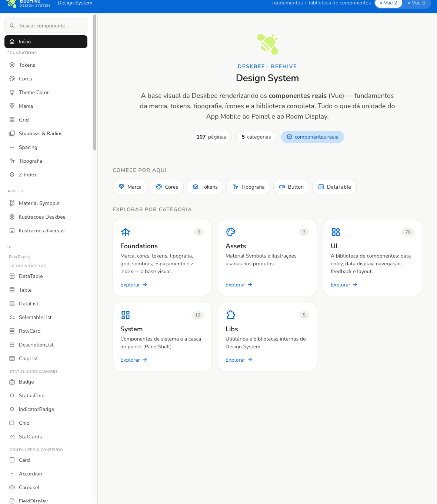Open Table in the sidebar
The height and width of the screenshot is (504, 437).
coord(46,290)
